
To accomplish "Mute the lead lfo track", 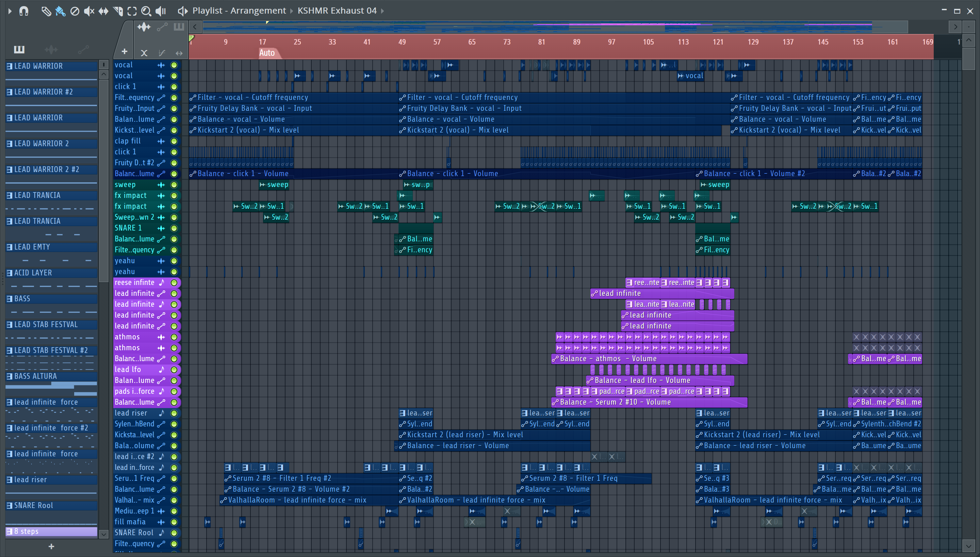I will pyautogui.click(x=174, y=370).
